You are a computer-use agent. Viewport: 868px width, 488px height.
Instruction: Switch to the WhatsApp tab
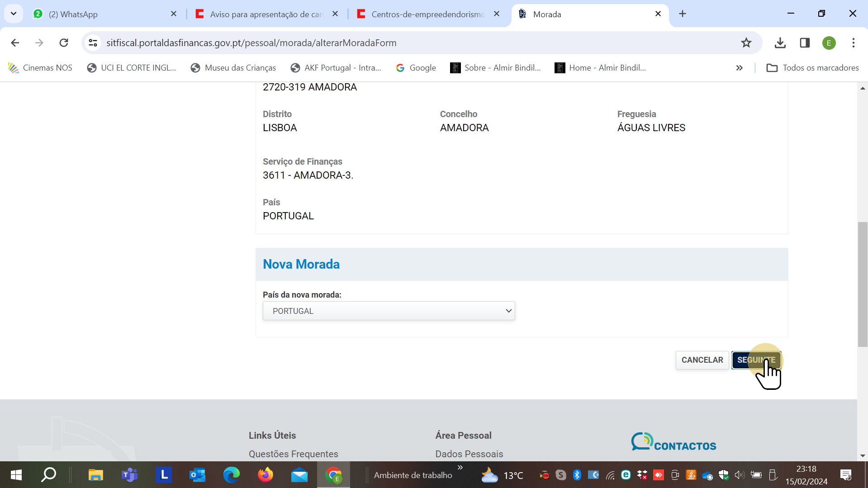(x=104, y=14)
